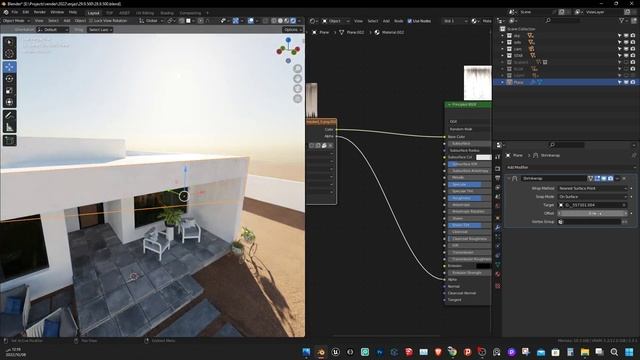Select the 3D Cursor tool
Screen dimensions: 640x360
(9, 53)
